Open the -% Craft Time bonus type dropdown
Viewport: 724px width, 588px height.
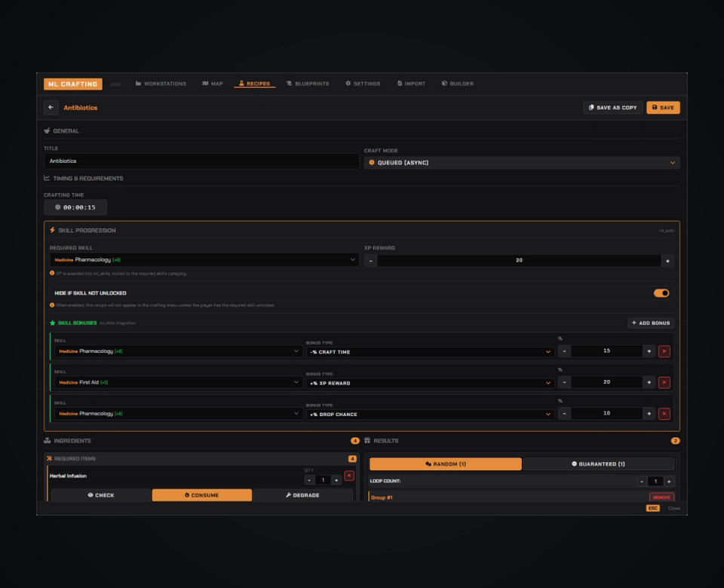pos(430,352)
